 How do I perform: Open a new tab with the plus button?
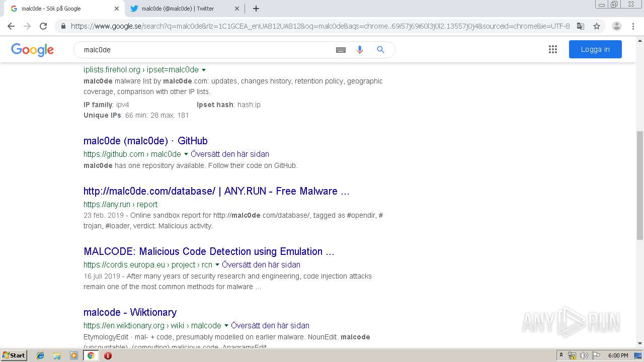[x=256, y=9]
